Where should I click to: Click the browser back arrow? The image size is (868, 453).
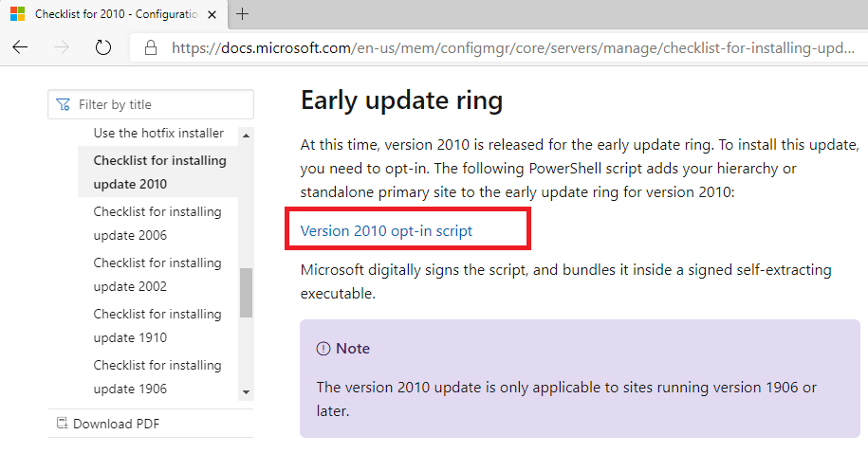tap(20, 47)
